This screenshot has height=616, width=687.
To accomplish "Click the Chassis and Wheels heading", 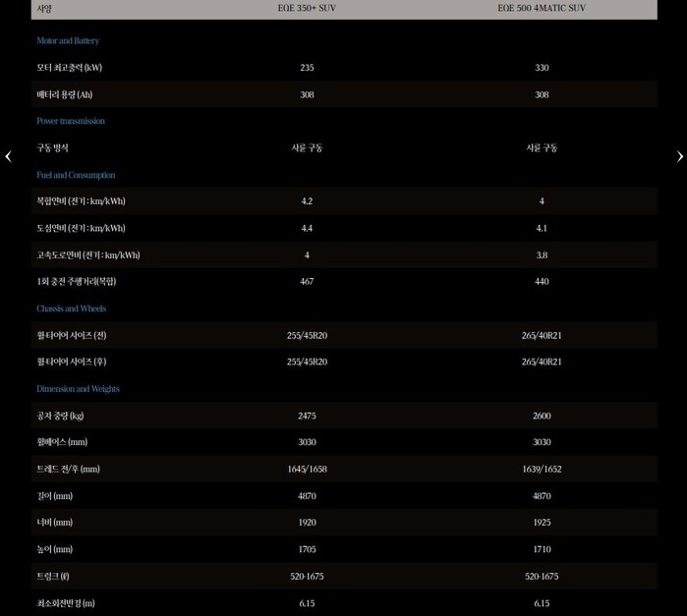I will [71, 308].
